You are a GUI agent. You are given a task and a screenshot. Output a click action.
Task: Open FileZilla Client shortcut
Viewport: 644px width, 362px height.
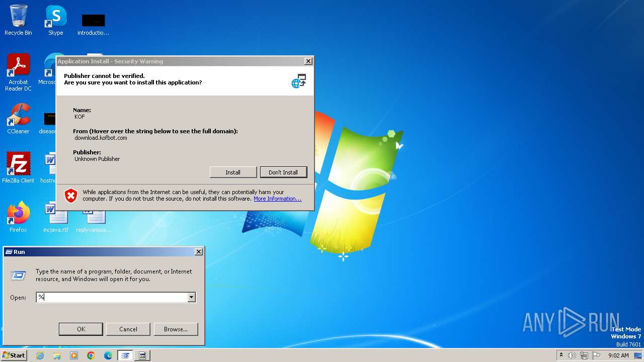coord(18,167)
